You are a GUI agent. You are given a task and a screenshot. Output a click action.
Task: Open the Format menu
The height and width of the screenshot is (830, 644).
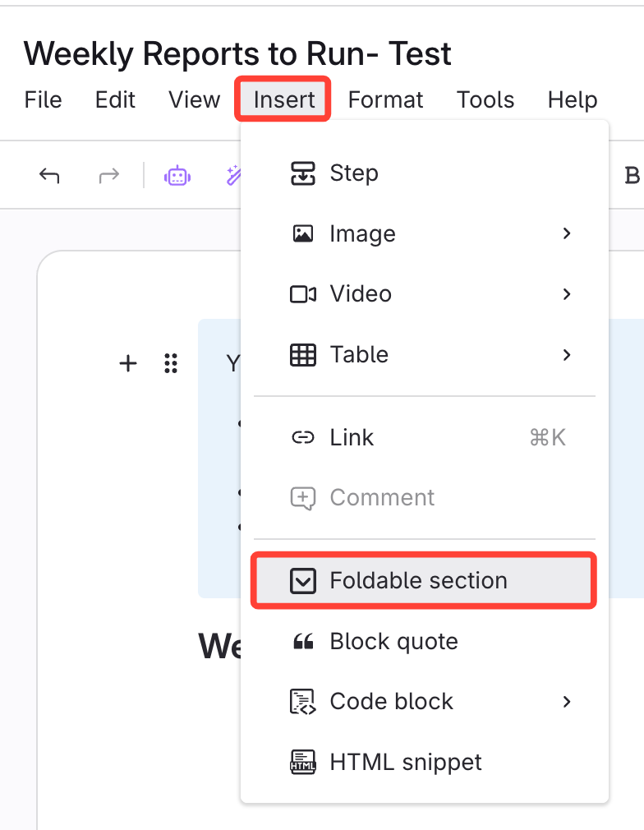(385, 100)
